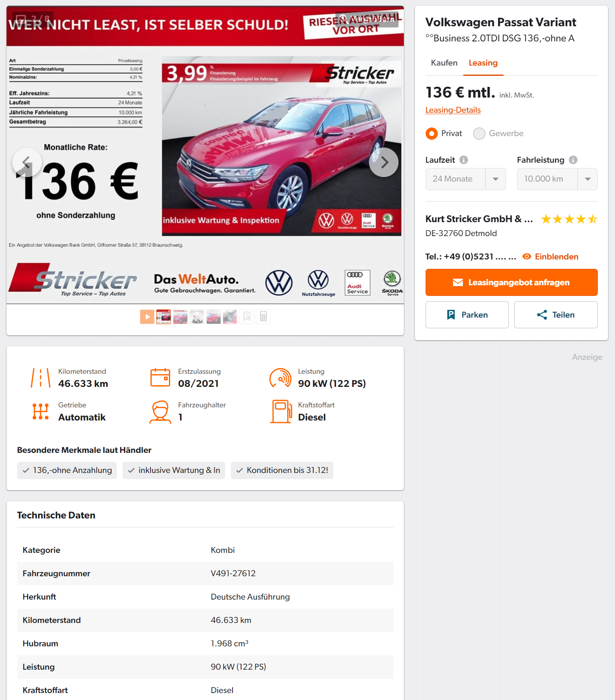Click the info icon next to Laufzeit
This screenshot has width=615, height=700.
tap(464, 160)
